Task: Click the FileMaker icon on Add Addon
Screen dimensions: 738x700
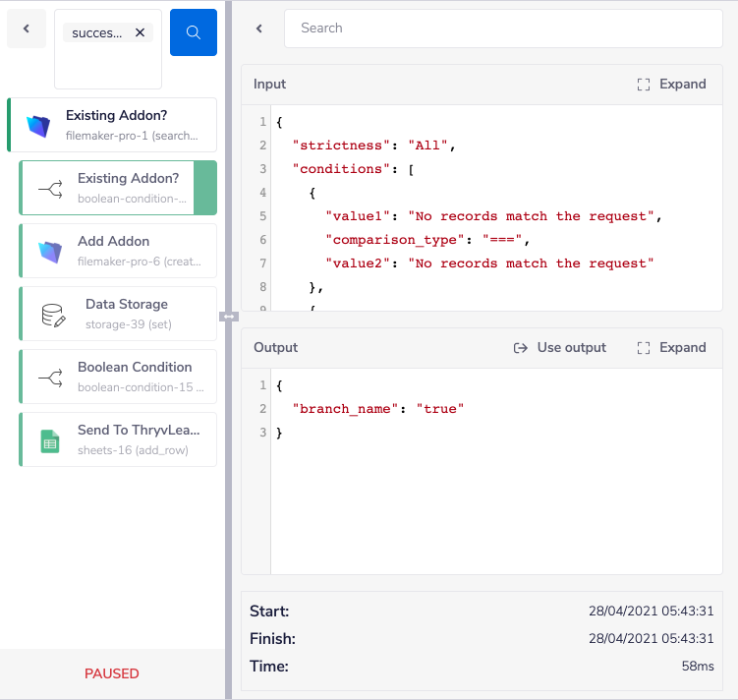Action: tap(50, 252)
